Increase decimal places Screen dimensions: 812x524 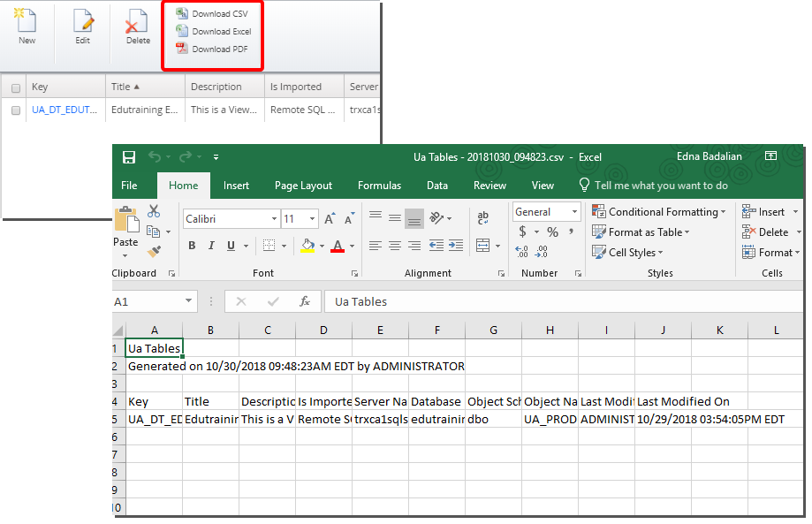tap(522, 252)
